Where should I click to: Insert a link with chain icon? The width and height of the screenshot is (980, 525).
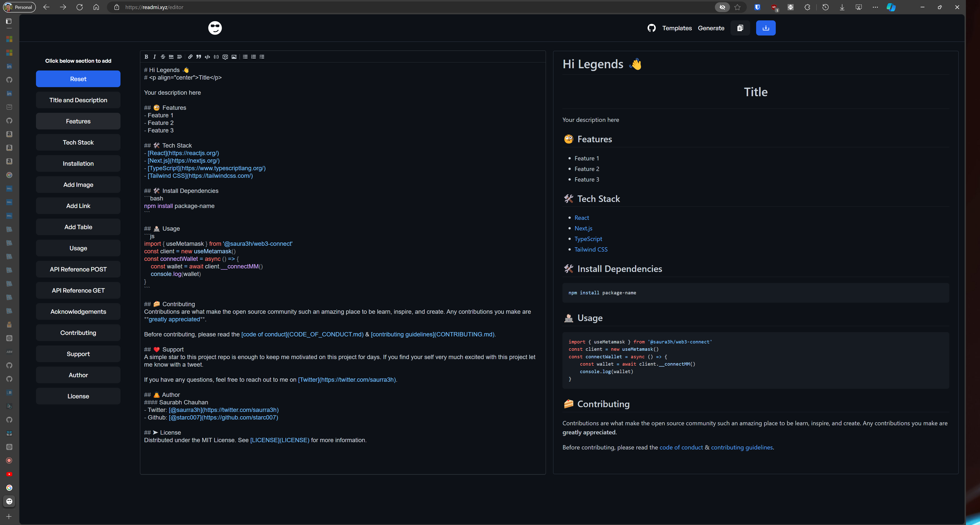coord(190,57)
